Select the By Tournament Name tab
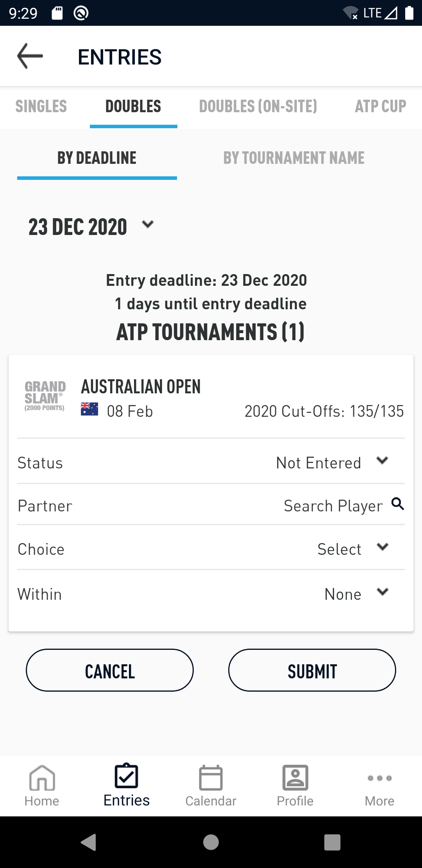The height and width of the screenshot is (868, 422). tap(294, 158)
